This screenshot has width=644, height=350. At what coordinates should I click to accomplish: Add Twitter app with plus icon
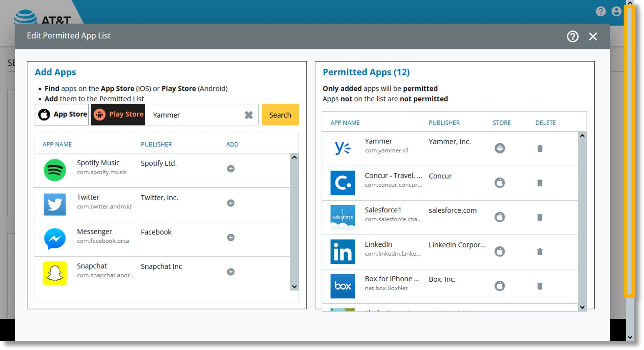231,203
